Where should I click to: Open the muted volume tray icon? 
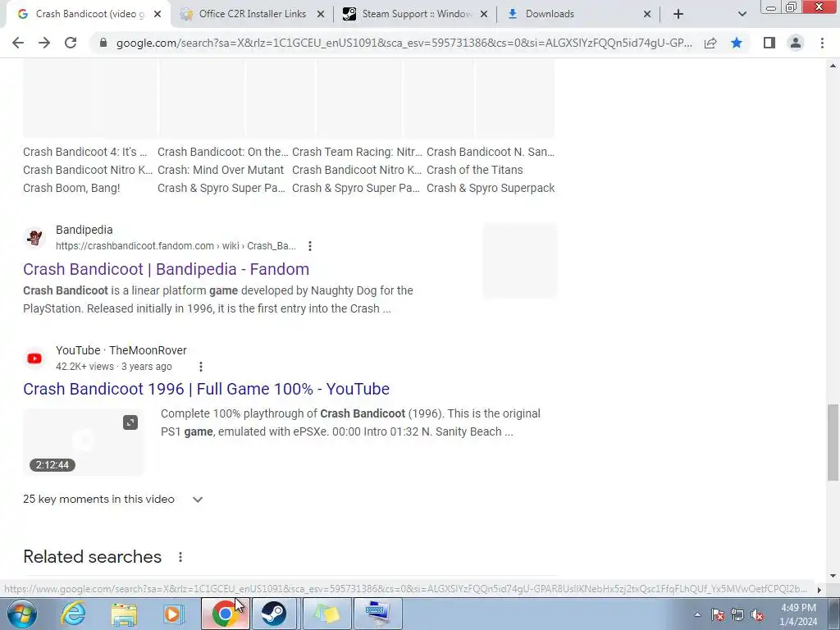(x=757, y=615)
